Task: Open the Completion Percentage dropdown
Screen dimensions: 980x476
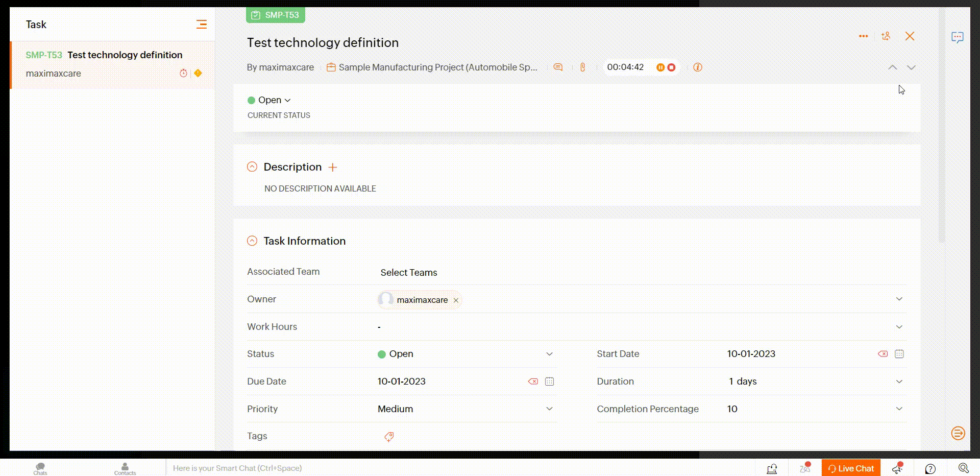Action: [x=899, y=409]
